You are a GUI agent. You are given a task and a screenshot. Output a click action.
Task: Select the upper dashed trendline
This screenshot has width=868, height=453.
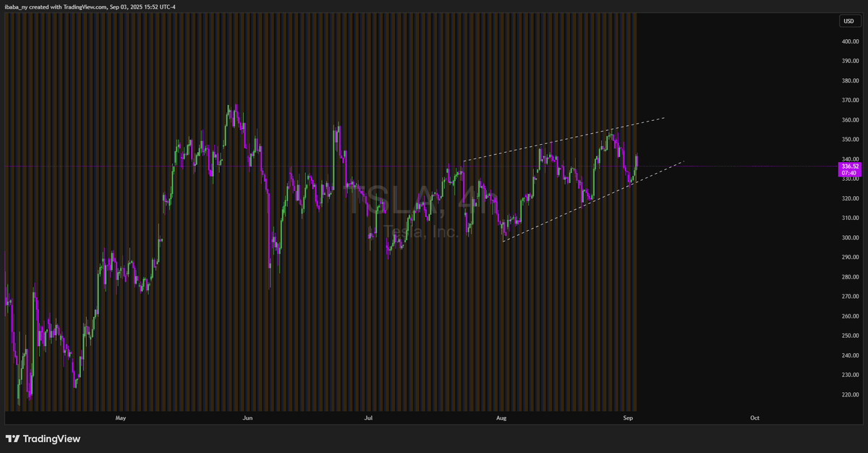click(x=563, y=139)
